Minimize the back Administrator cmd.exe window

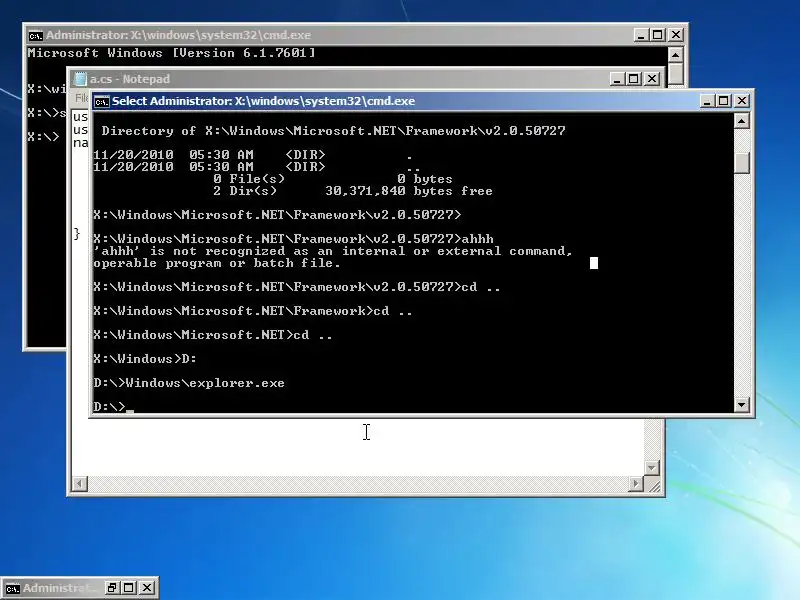pyautogui.click(x=641, y=35)
